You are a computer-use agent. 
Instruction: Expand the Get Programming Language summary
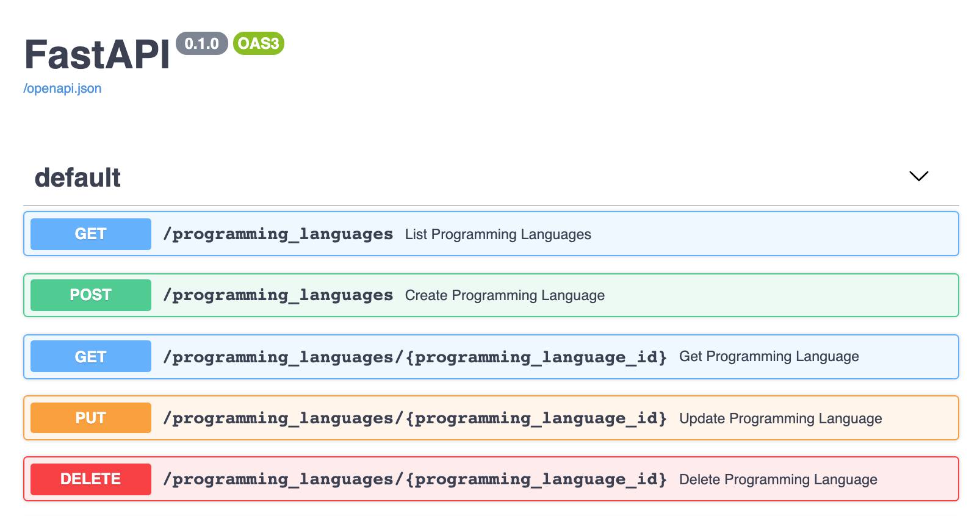769,357
